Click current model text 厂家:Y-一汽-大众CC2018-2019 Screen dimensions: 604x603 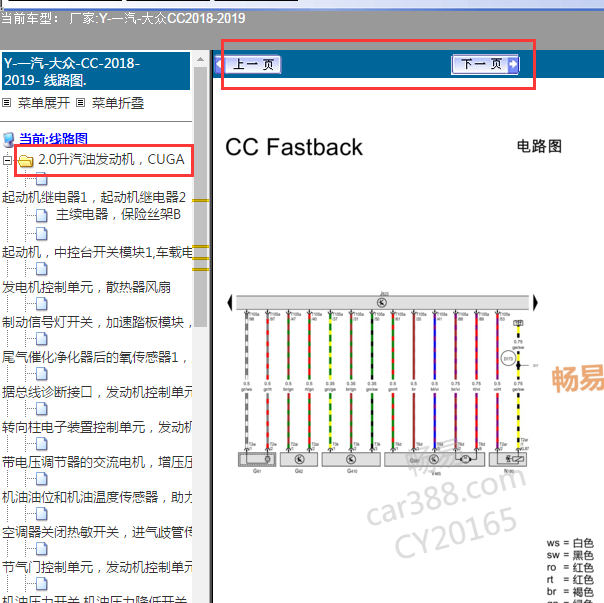157,18
